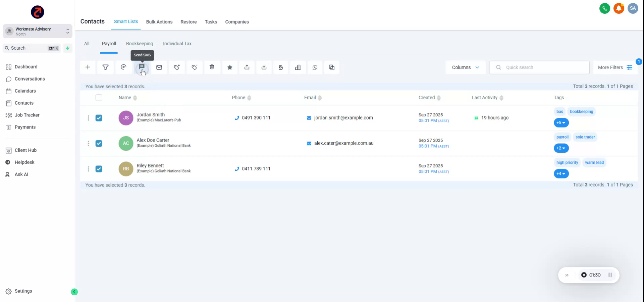
Task: Deselect Riley Bennett's checkbox
Action: (99, 169)
